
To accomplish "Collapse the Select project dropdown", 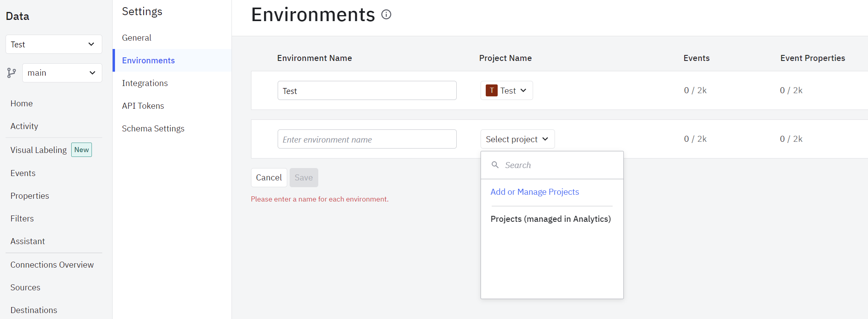I will click(x=517, y=139).
